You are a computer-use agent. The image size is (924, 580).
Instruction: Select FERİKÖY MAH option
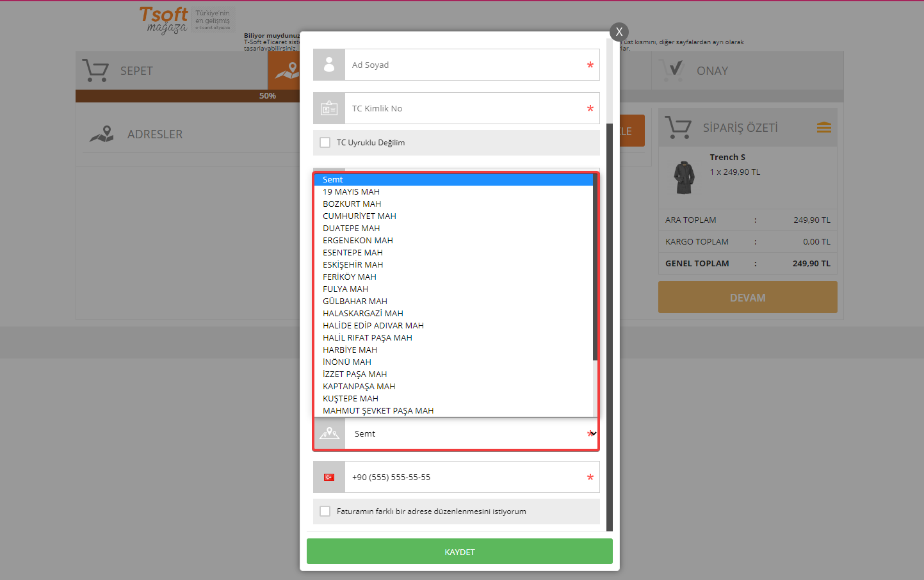pos(454,277)
